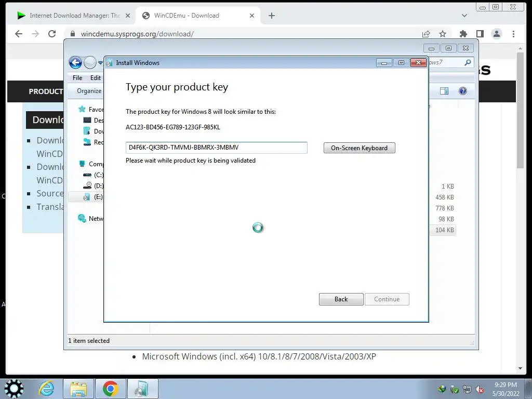Open File Explorer from the taskbar
532x399 pixels.
[78, 389]
